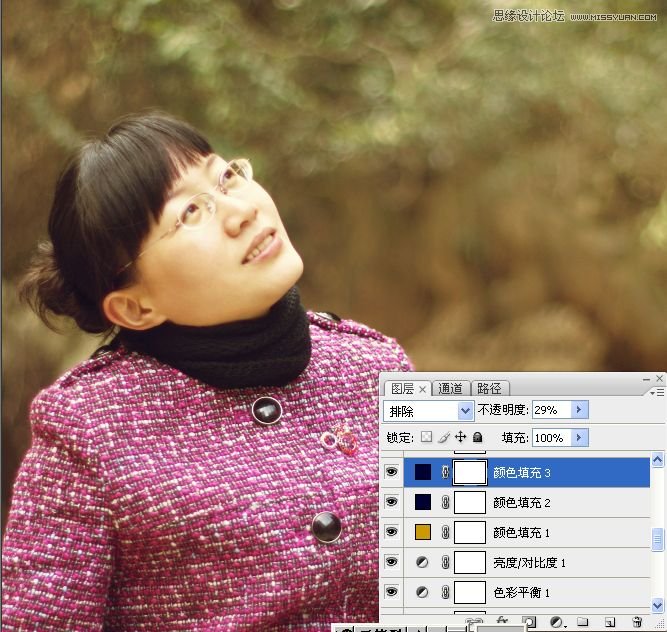Select layer mask thumbnail of 颜色填充 3
Image resolution: width=667 pixels, height=632 pixels.
tap(470, 472)
